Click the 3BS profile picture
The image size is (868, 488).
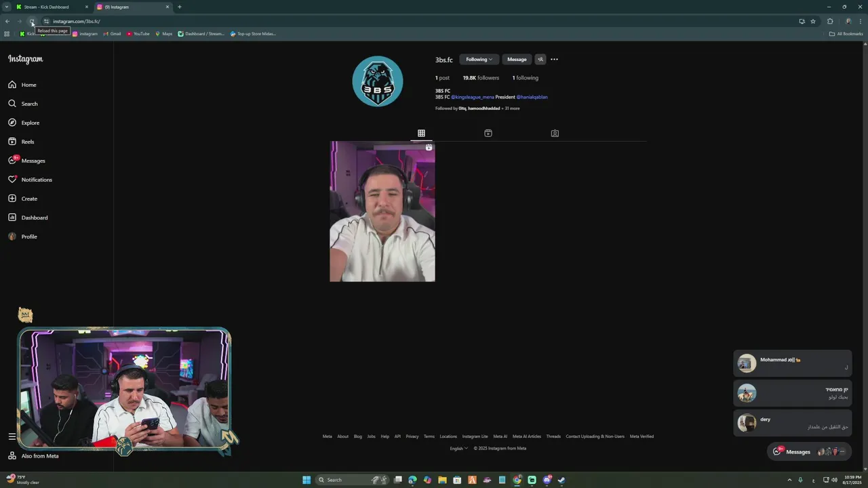[x=378, y=81]
